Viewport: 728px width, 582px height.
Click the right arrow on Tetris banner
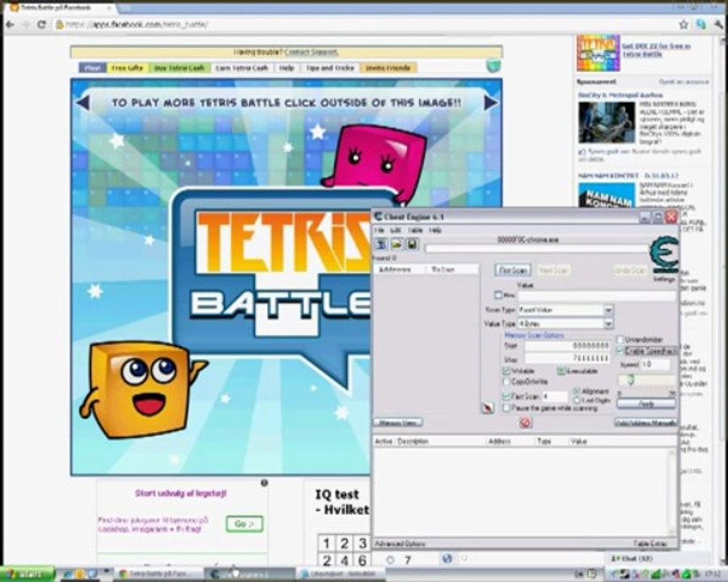pyautogui.click(x=490, y=103)
